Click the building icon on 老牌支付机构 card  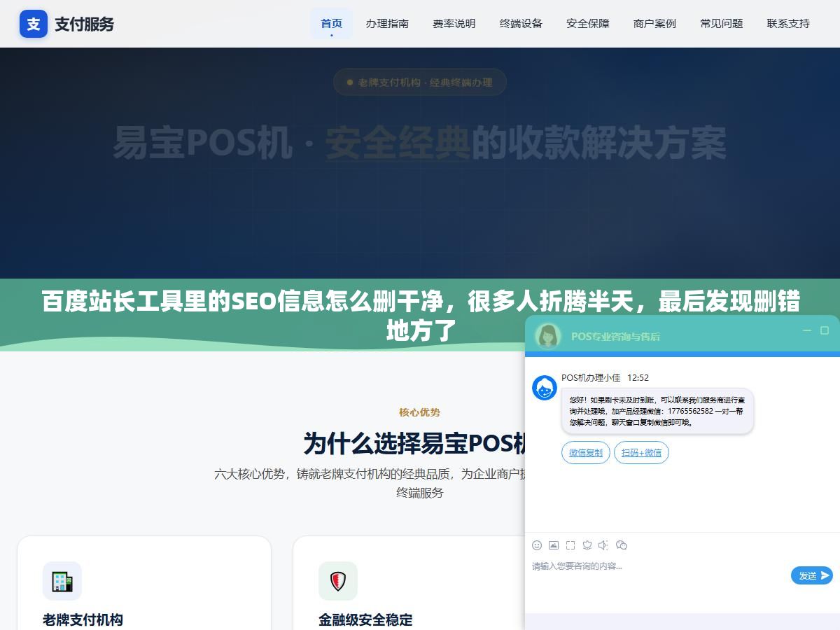tap(62, 581)
